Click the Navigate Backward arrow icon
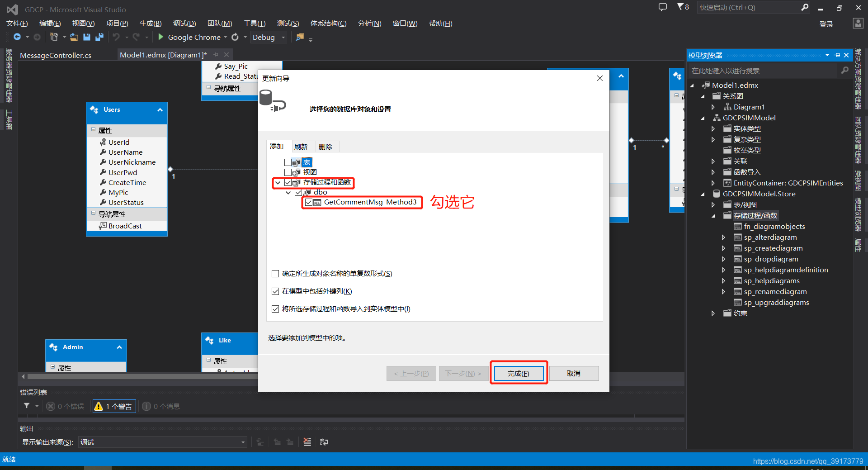This screenshot has height=470, width=868. pyautogui.click(x=18, y=37)
